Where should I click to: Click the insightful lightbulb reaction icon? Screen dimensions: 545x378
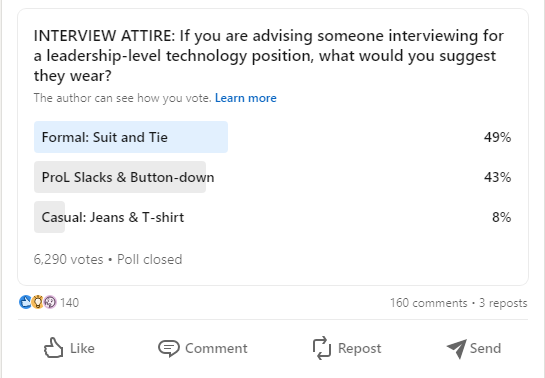point(38,302)
